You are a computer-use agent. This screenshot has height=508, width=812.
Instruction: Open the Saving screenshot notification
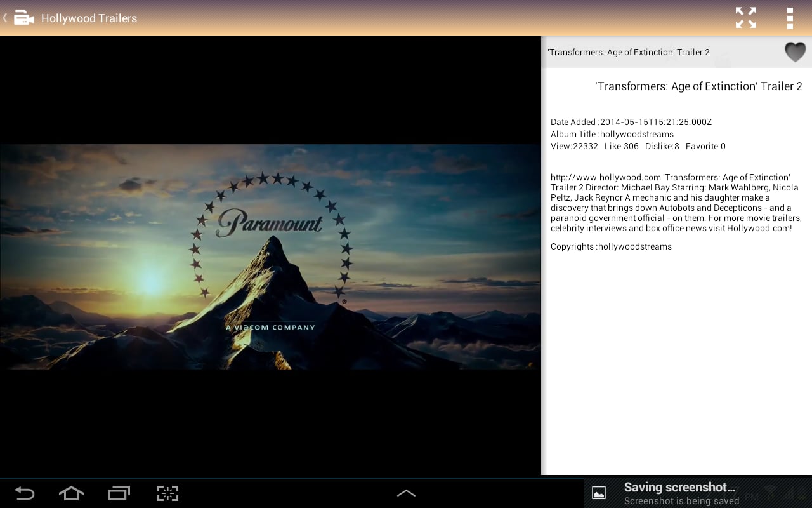[x=698, y=493]
